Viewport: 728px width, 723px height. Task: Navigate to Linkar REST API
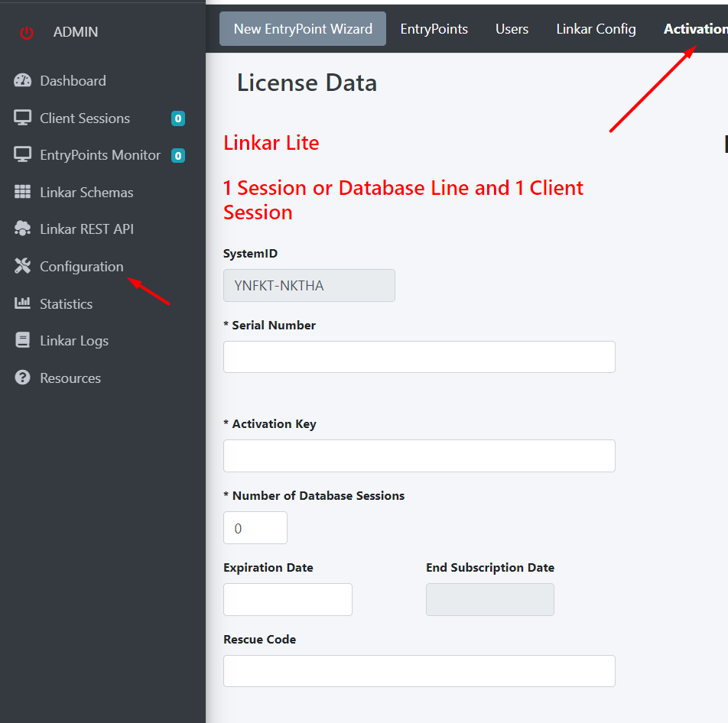coord(87,229)
